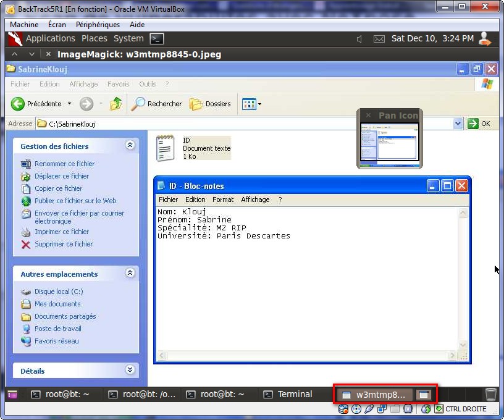Click the Notepad vertical scrollbar down arrow
The image size is (504, 420).
pos(463,345)
